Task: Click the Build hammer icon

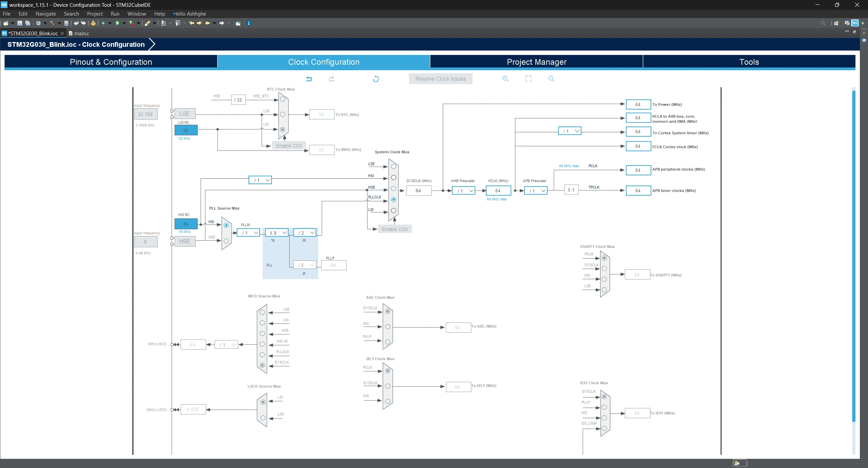Action: pos(52,23)
